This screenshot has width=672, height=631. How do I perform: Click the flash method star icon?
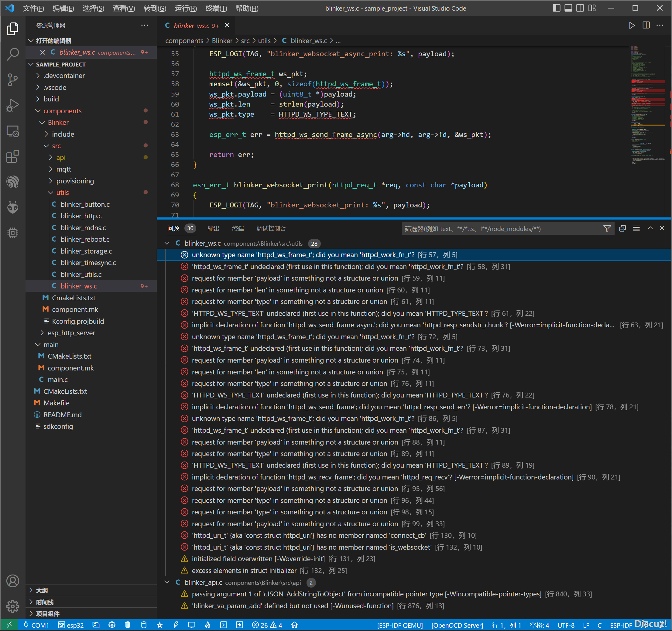pyautogui.click(x=160, y=625)
